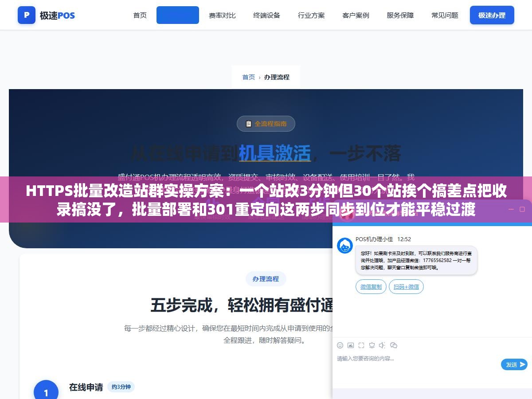The width and height of the screenshot is (532, 399).
Task: Follow the 首页 breadcrumb link
Action: point(249,77)
